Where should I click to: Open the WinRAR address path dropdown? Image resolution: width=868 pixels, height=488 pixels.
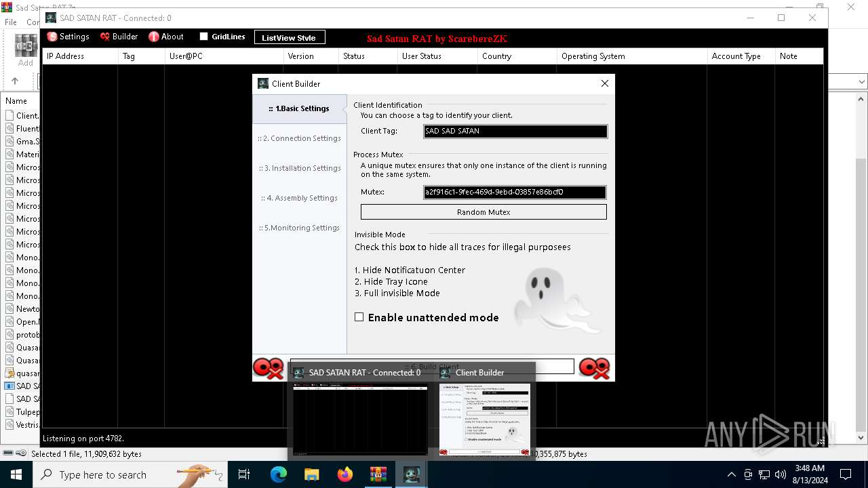point(862,82)
